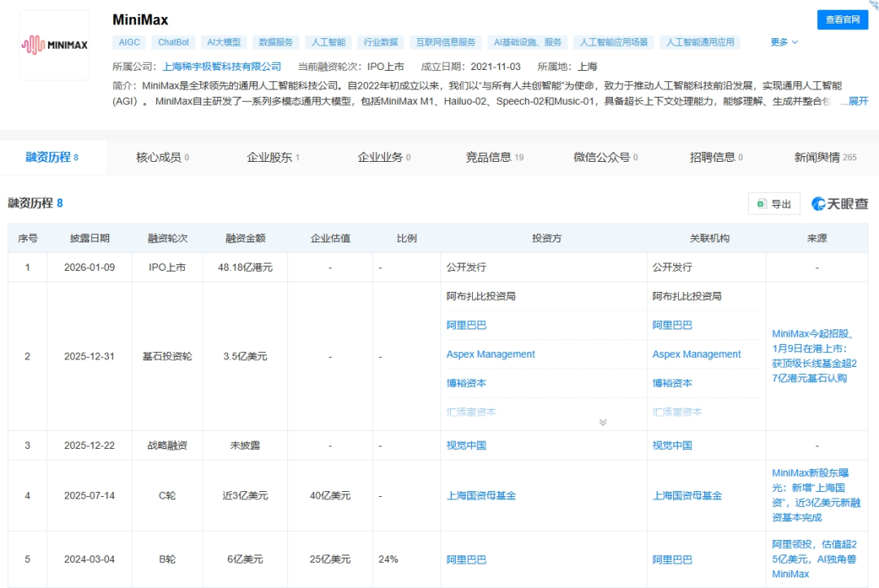Select the ChatBot tag

(173, 42)
